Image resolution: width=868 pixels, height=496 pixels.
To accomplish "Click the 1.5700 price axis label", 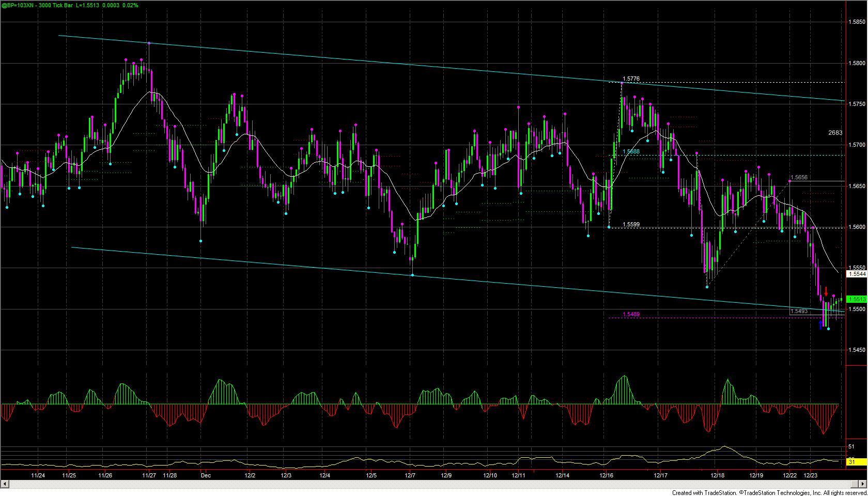I will click(x=857, y=145).
